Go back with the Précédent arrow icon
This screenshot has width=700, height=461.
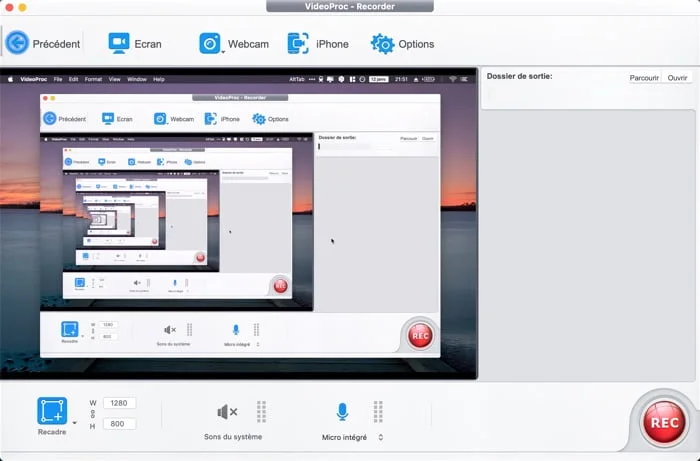17,43
